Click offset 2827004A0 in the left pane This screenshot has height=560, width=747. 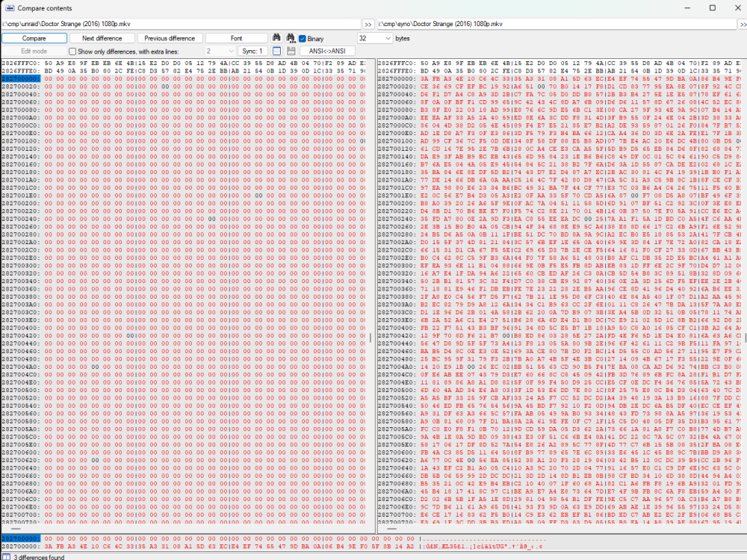coord(21,367)
